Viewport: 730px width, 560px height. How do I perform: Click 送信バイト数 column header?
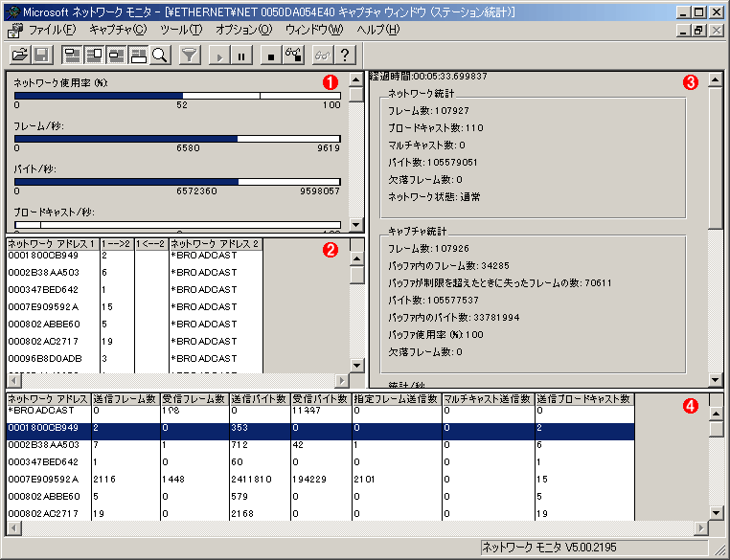[260, 399]
